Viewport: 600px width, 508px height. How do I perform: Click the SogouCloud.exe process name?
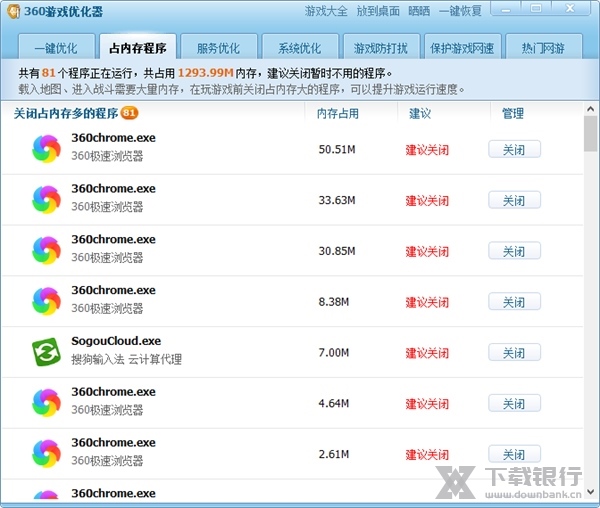click(x=116, y=341)
